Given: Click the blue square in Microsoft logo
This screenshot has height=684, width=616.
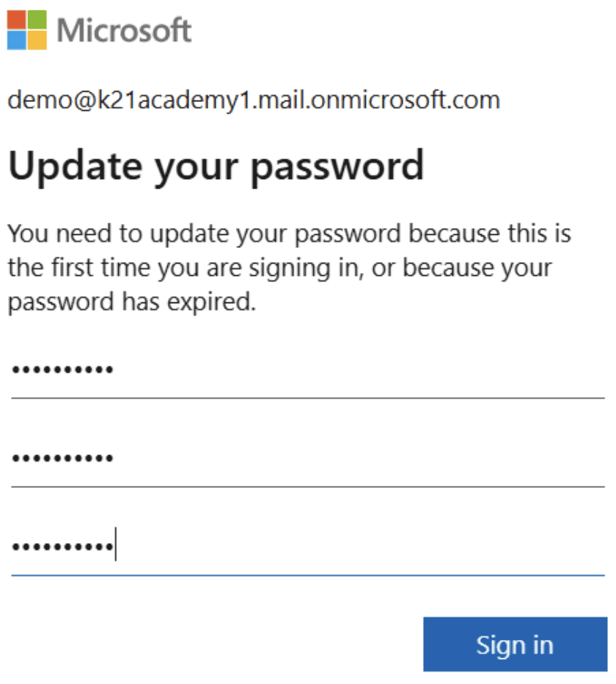Looking at the screenshot, I should (x=17, y=40).
